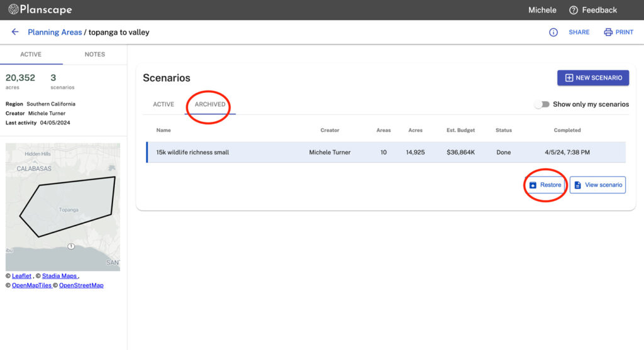This screenshot has height=350, width=644.
Task: Click the View scenario document icon
Action: tap(578, 185)
